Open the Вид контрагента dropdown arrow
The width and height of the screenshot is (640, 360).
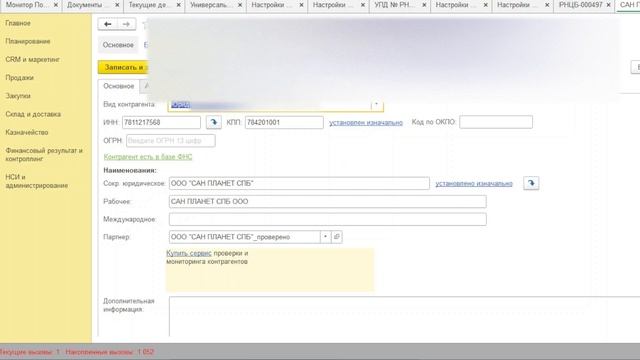[x=376, y=104]
